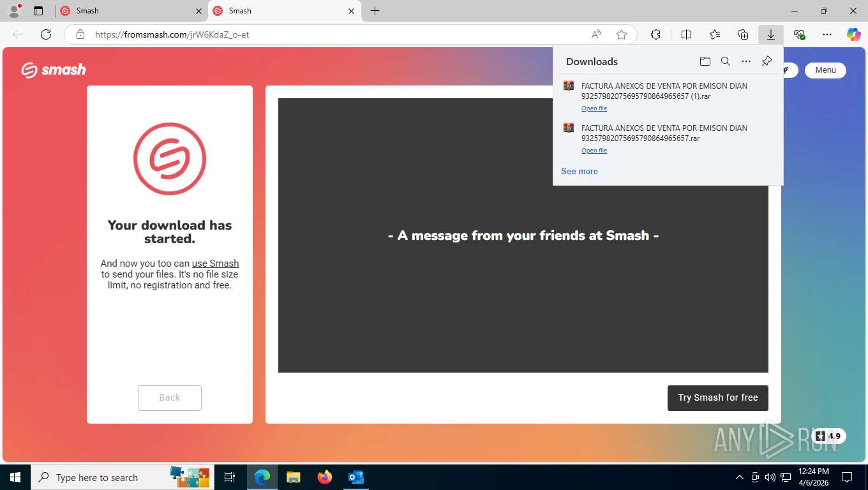Open volume control in system tray
868x490 pixels.
[x=770, y=477]
